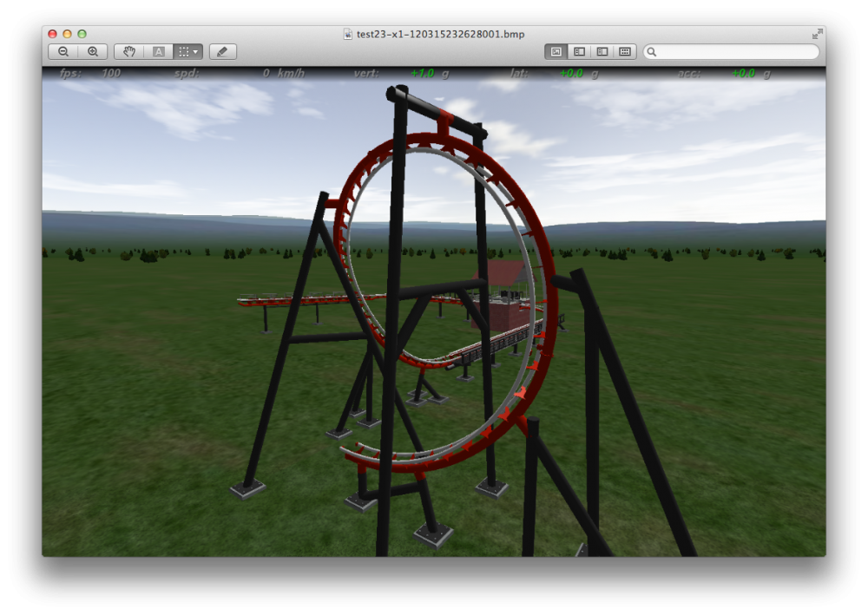The height and width of the screenshot is (615, 868).
Task: Show the Edit toolbar with pencil button
Action: 222,52
